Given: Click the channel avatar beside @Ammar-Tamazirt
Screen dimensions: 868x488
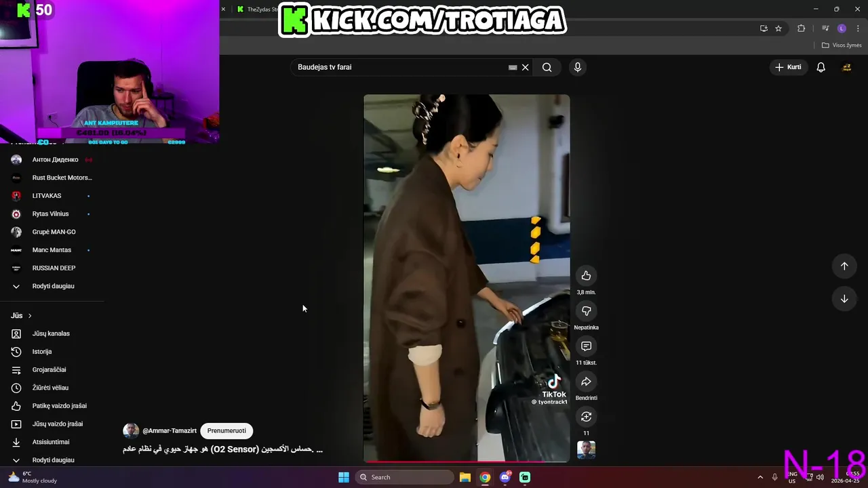Looking at the screenshot, I should [131, 431].
